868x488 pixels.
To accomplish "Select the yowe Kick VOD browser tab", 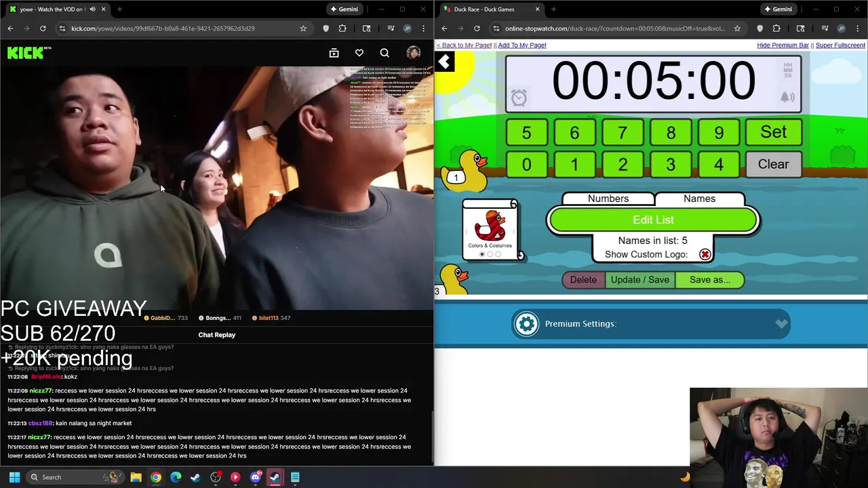I will tap(56, 9).
